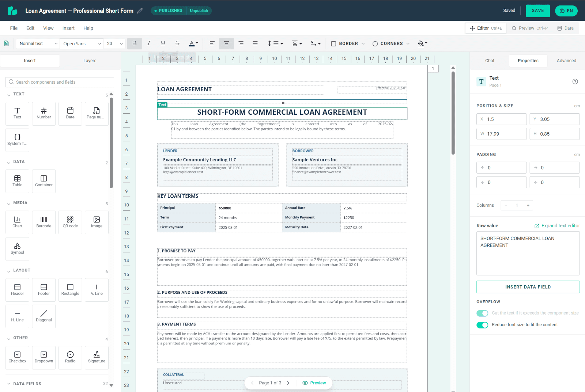Open the help icon in Properties
Image resolution: width=585 pixels, height=392 pixels.
(575, 81)
